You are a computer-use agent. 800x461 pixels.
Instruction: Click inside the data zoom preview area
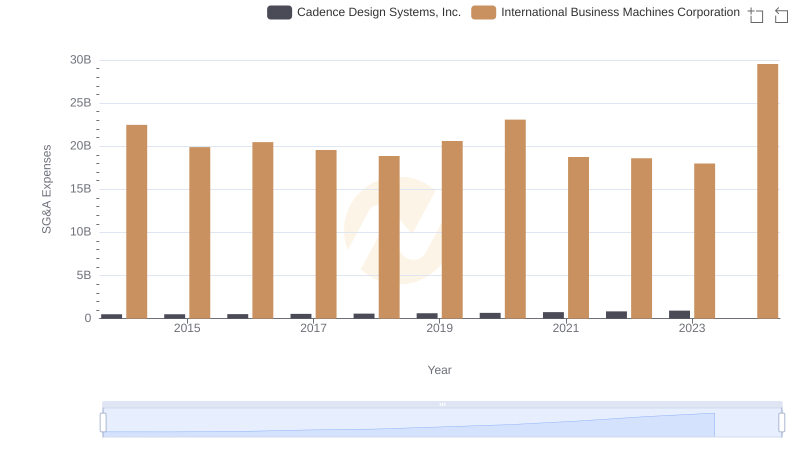442,423
